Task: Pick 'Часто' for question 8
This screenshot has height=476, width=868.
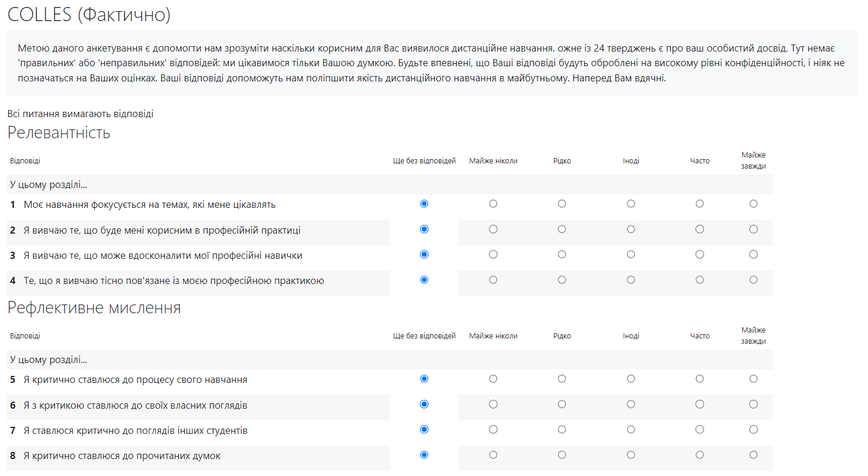Action: (x=700, y=455)
